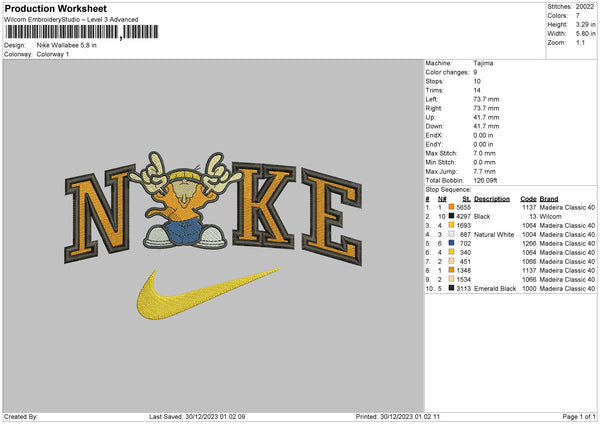Screen dimensions: 600x424
Task: Click the "Last Saved: 30/12/2023 01.02.09" footer text
Action: point(197,416)
